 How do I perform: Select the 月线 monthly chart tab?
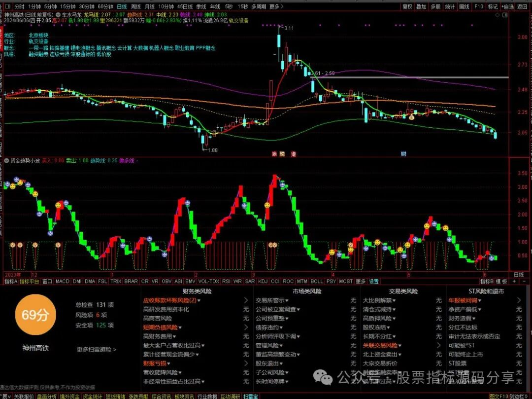[150, 6]
